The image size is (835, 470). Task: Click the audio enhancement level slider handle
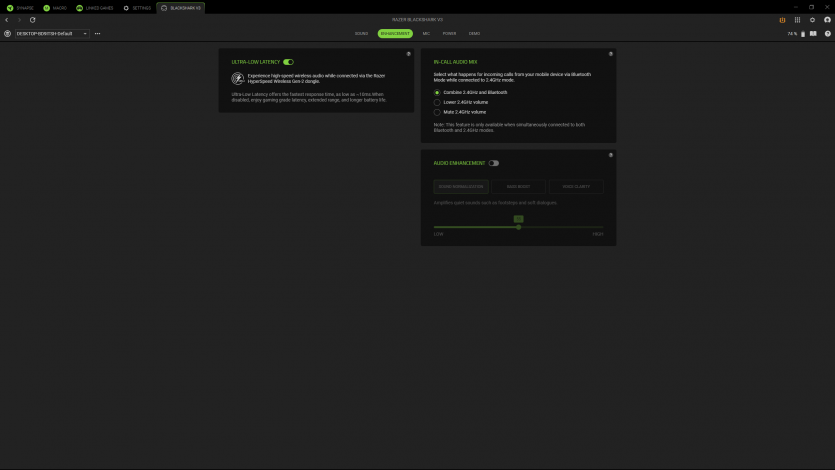(x=518, y=226)
